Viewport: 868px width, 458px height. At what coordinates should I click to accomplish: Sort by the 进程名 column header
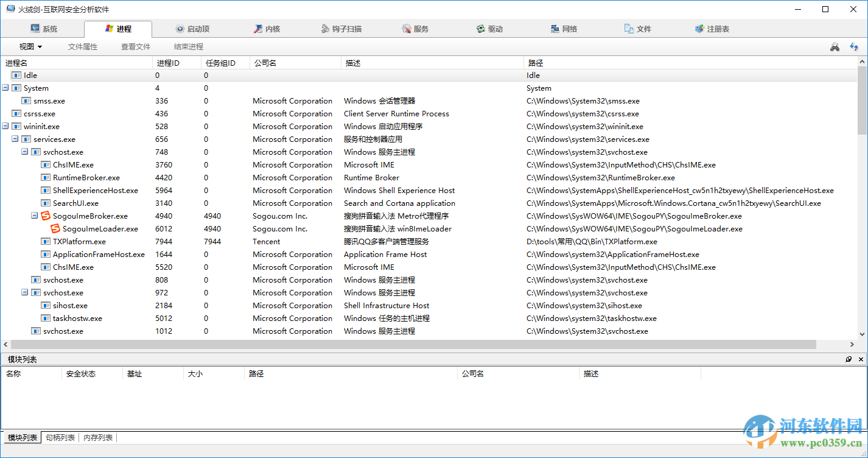coord(77,63)
